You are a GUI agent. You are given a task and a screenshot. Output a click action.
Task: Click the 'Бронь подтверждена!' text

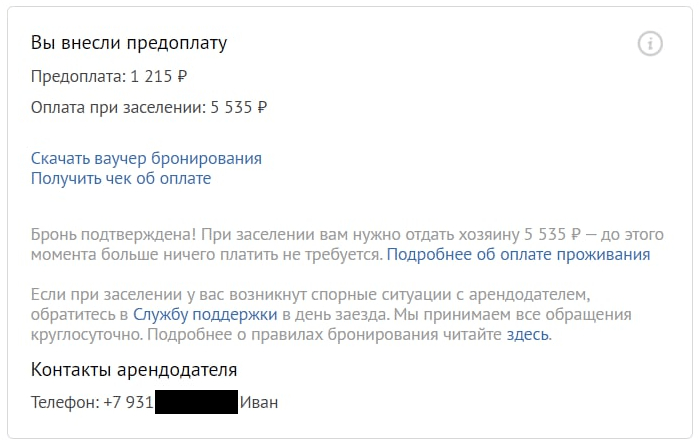point(114,235)
